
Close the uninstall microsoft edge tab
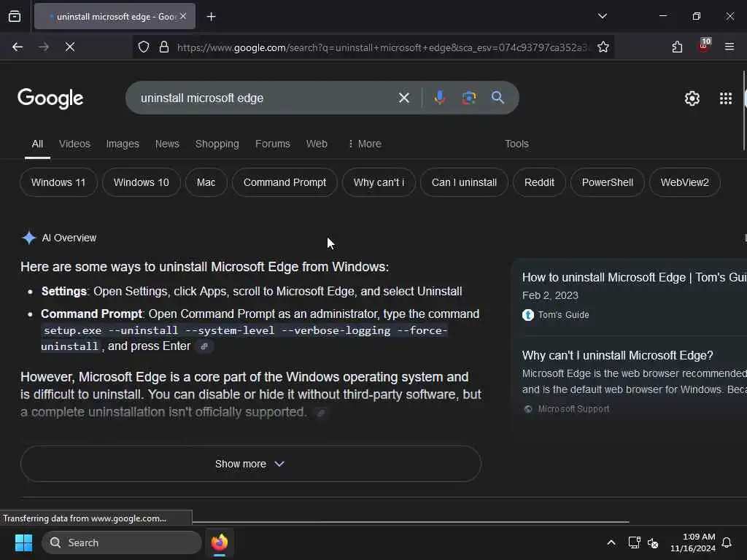point(183,16)
